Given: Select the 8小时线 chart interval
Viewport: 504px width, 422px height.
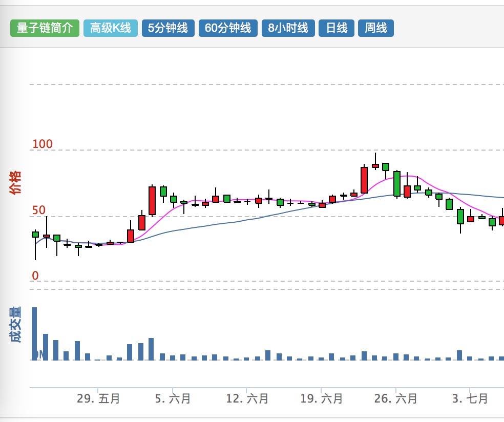Looking at the screenshot, I should click(288, 28).
